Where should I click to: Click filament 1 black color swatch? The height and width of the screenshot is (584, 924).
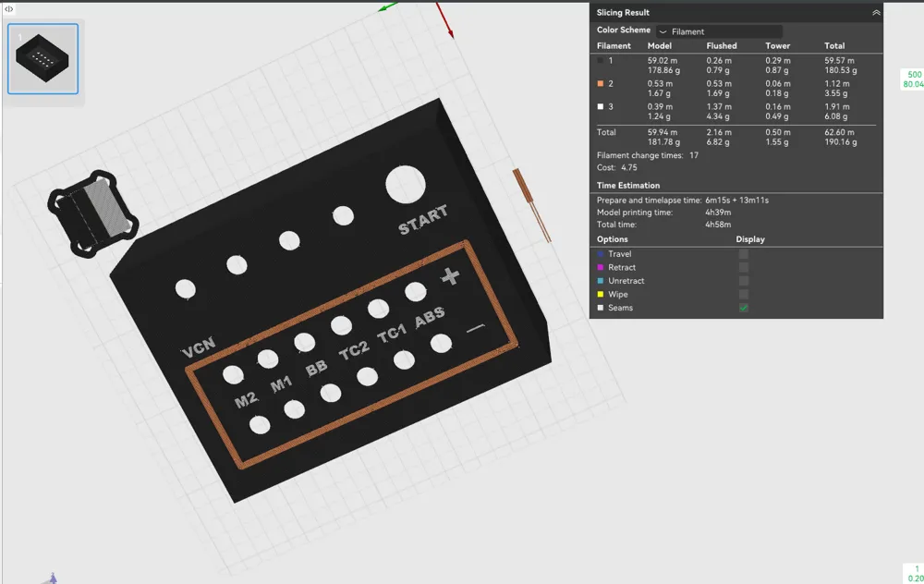click(601, 60)
